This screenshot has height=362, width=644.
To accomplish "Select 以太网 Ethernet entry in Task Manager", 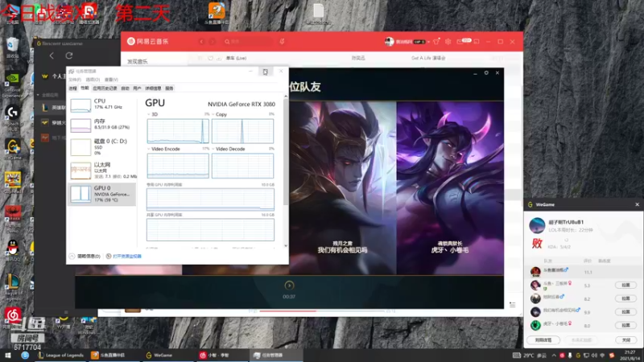I will coord(102,170).
